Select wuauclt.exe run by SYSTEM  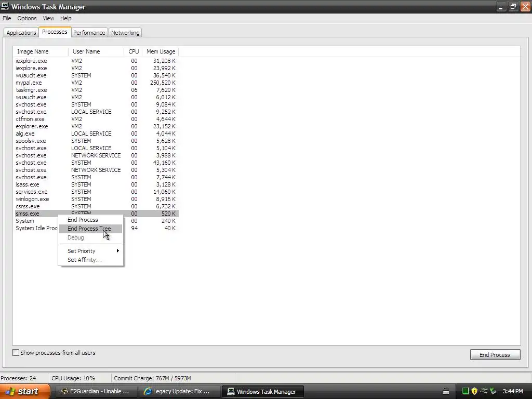[x=97, y=75]
